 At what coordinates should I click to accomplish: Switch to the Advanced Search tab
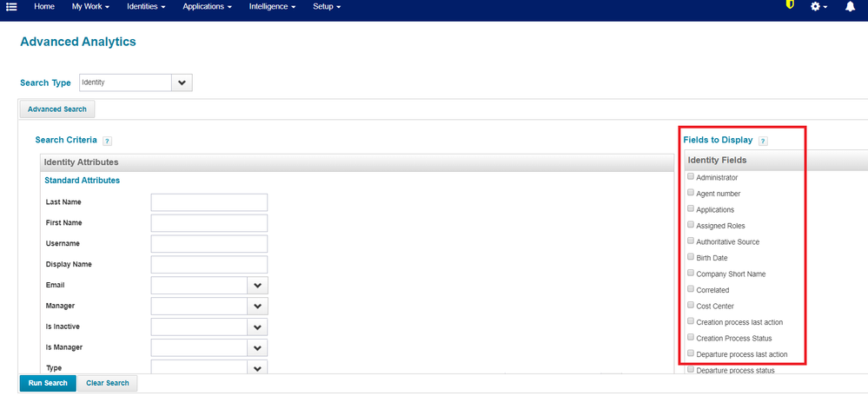(x=56, y=109)
